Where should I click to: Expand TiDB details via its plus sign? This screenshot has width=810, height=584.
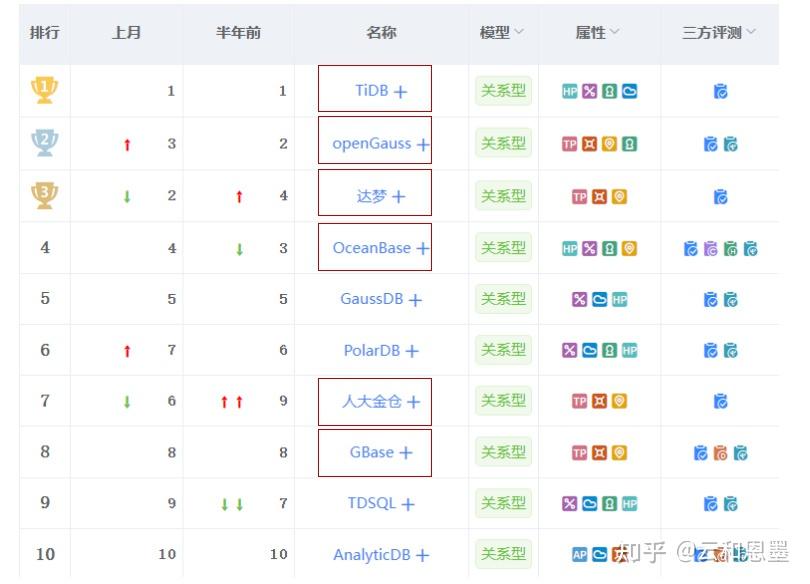[x=398, y=89]
